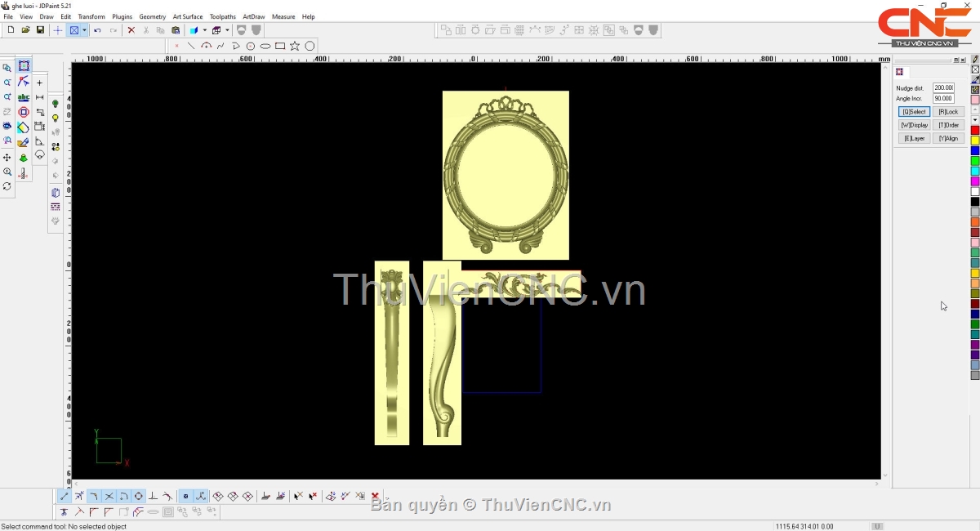Select the abc text tool
This screenshot has height=531, width=980.
point(24,97)
